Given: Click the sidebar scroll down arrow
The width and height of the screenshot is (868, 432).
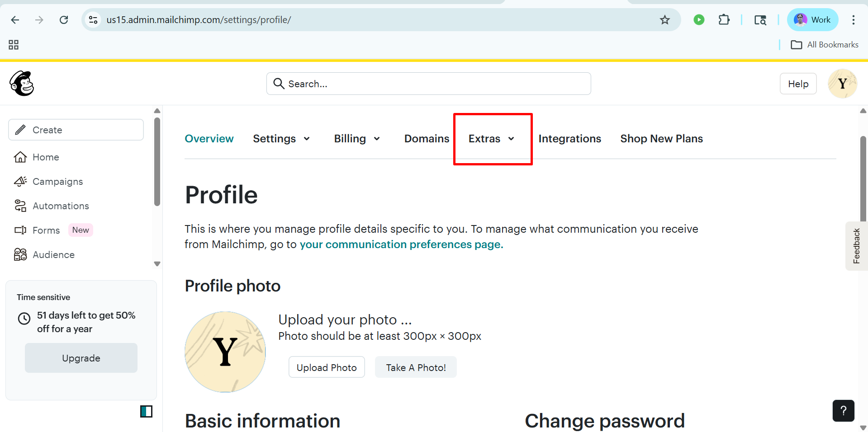Looking at the screenshot, I should (157, 264).
